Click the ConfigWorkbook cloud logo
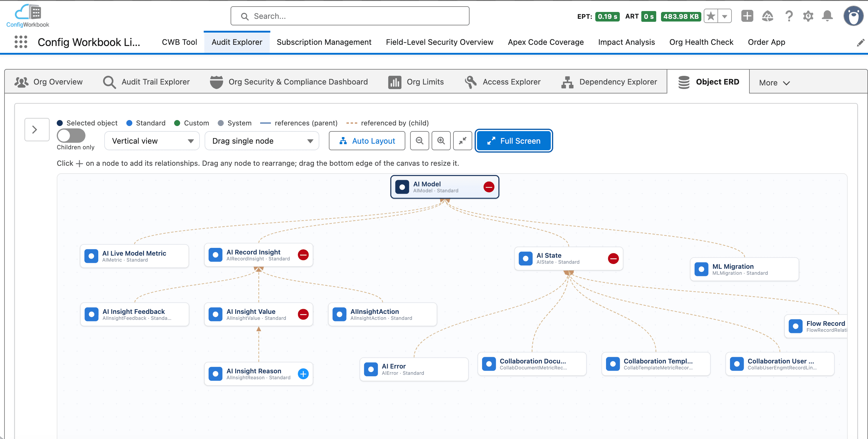Screen dimensions: 868x439 [28, 16]
